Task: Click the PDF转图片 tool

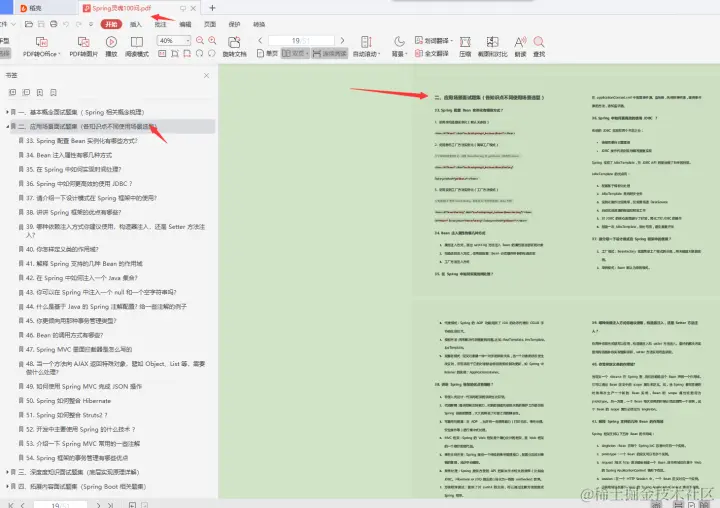Action: point(84,47)
